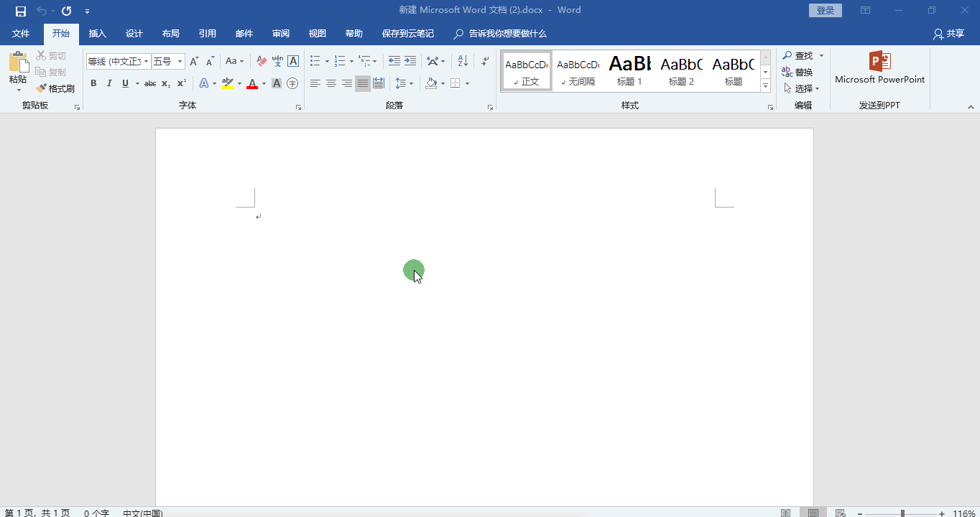
Task: Toggle Bold formatting
Action: [93, 83]
